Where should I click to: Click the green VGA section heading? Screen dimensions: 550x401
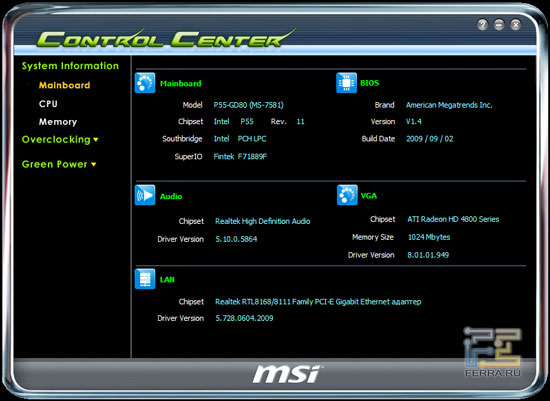(x=369, y=196)
